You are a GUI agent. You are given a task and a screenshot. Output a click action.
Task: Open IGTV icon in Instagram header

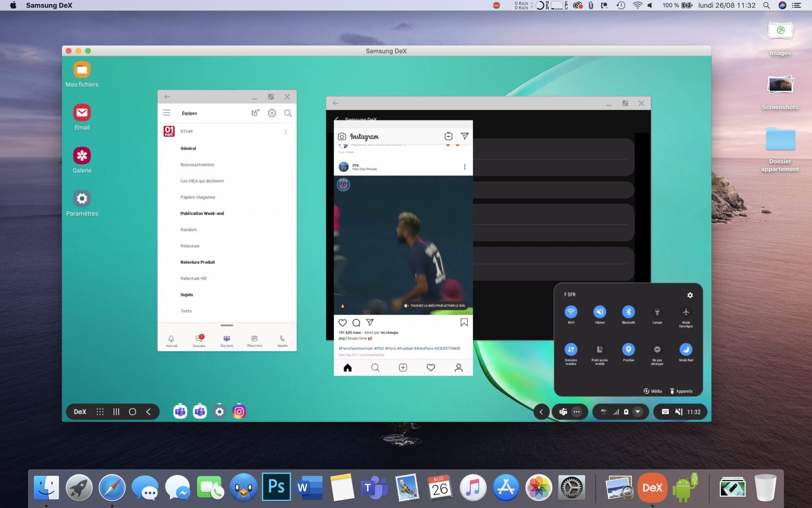coord(448,136)
